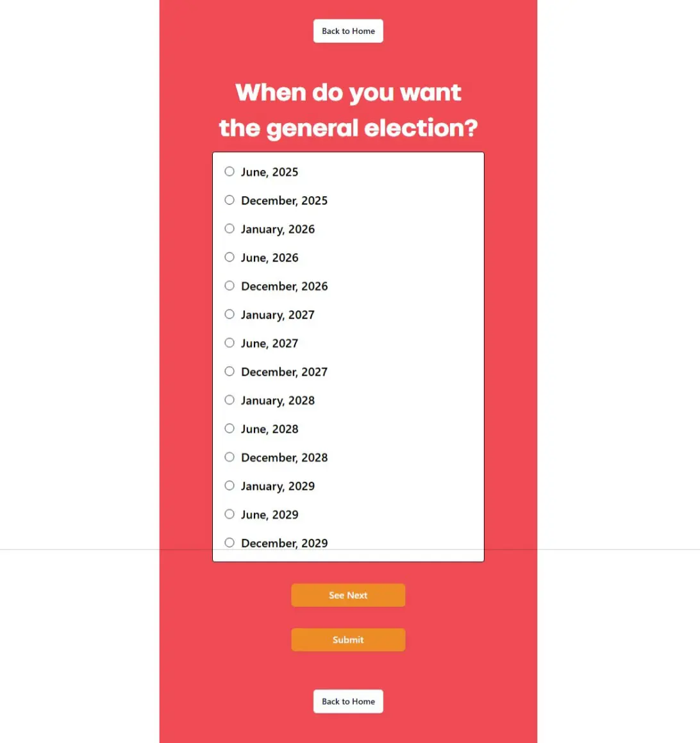
Task: Pick the January, 2026 option
Action: point(229,229)
